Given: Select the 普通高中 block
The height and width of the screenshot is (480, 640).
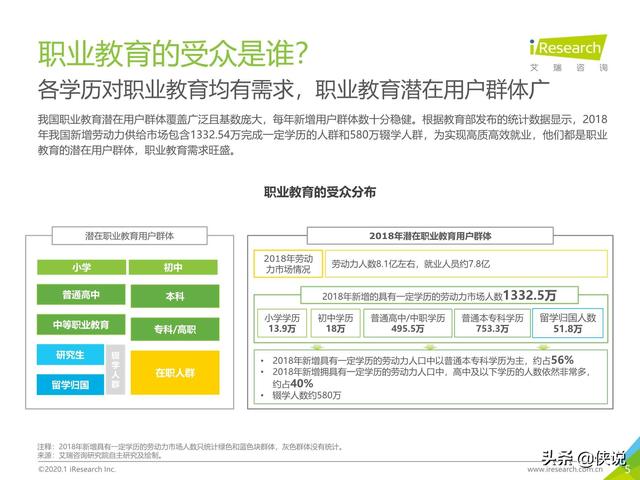Looking at the screenshot, I should click(81, 295).
